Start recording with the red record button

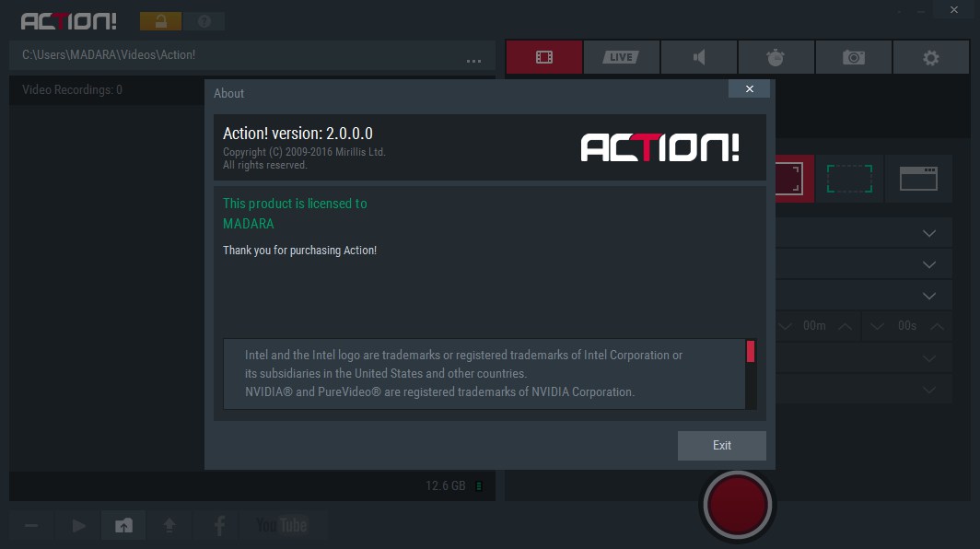[x=738, y=505]
